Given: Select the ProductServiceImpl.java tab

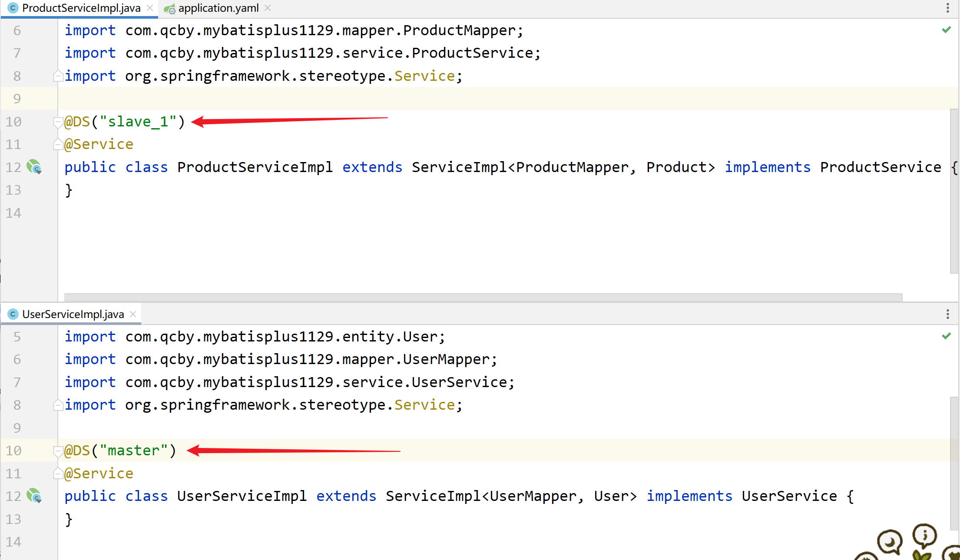Looking at the screenshot, I should tap(81, 8).
